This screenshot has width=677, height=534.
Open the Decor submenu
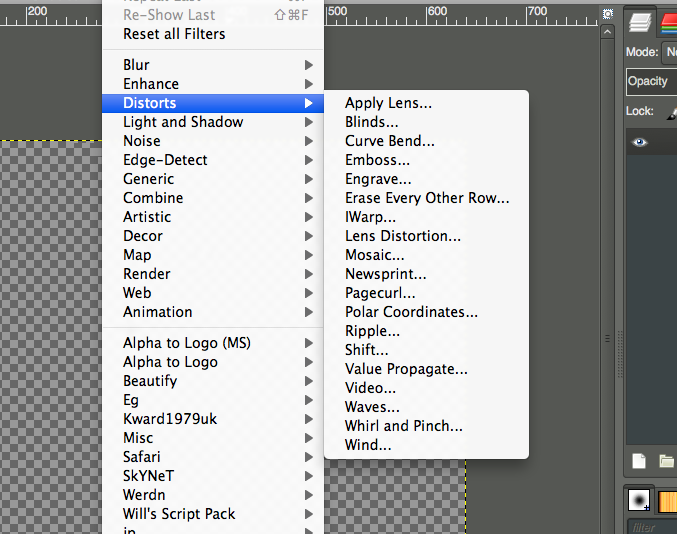coord(213,236)
